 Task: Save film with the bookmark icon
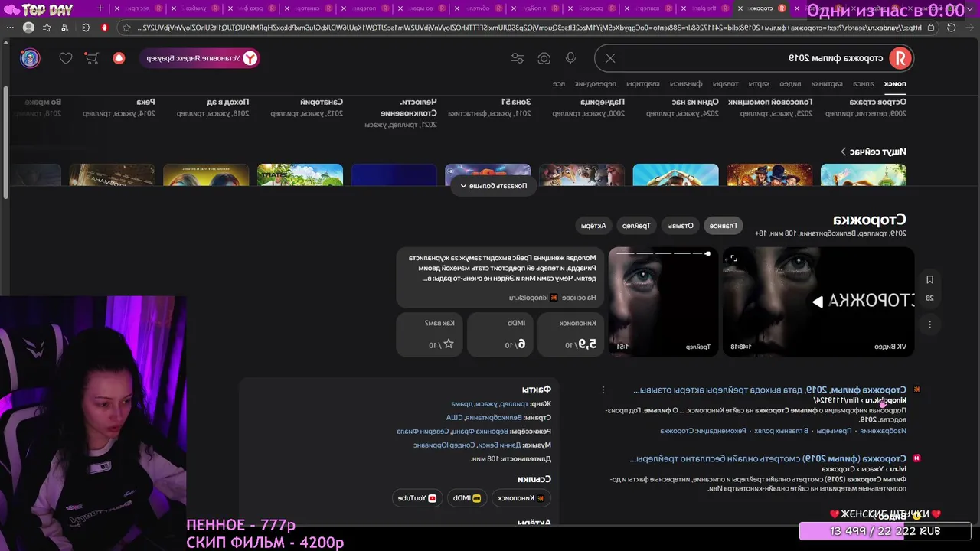point(929,280)
